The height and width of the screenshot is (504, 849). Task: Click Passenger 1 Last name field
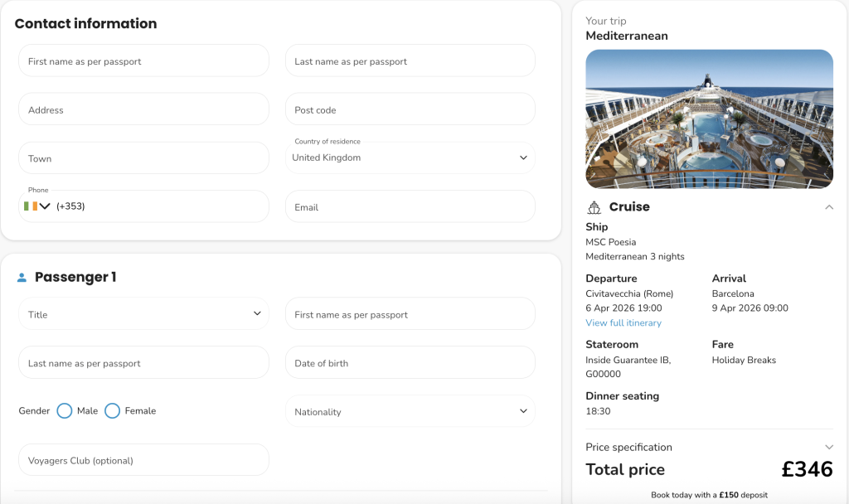pos(143,362)
